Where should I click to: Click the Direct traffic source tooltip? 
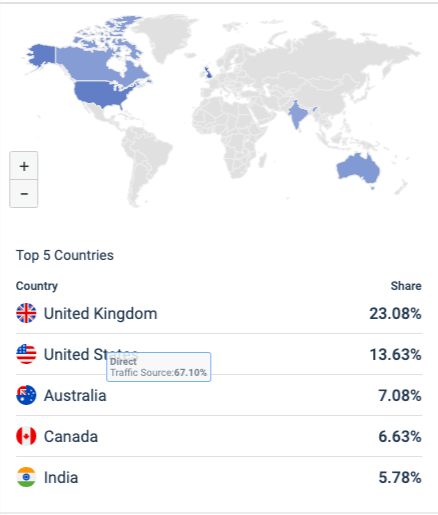158,367
